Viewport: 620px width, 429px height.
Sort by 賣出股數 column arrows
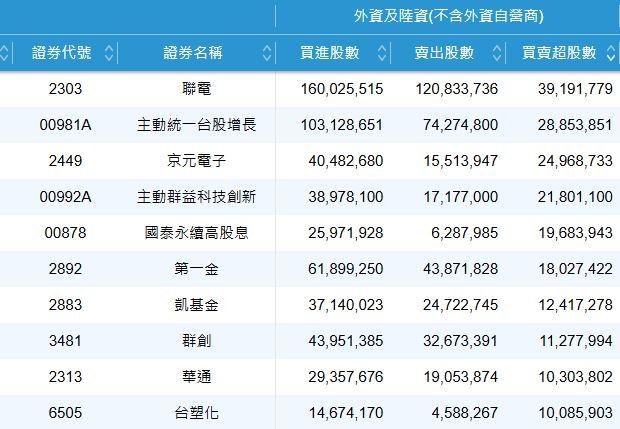[497, 53]
